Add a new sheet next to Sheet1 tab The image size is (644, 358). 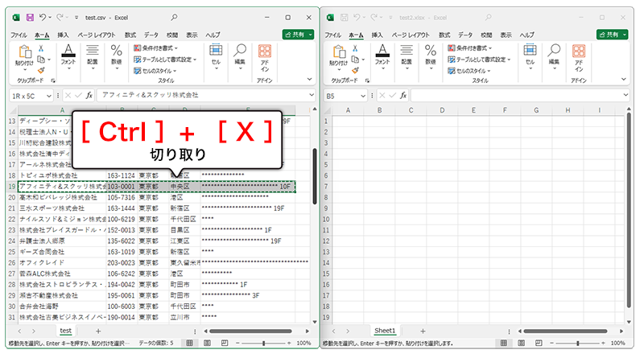click(x=422, y=331)
